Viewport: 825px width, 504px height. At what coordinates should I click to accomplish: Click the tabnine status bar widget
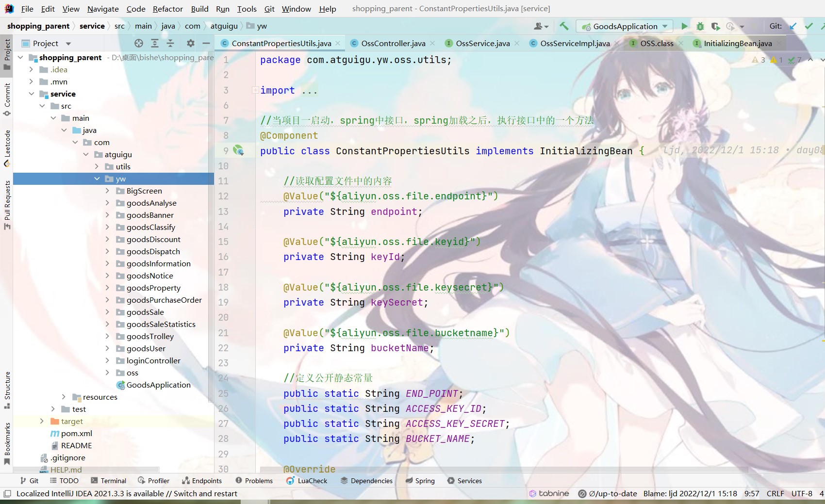tap(549, 493)
